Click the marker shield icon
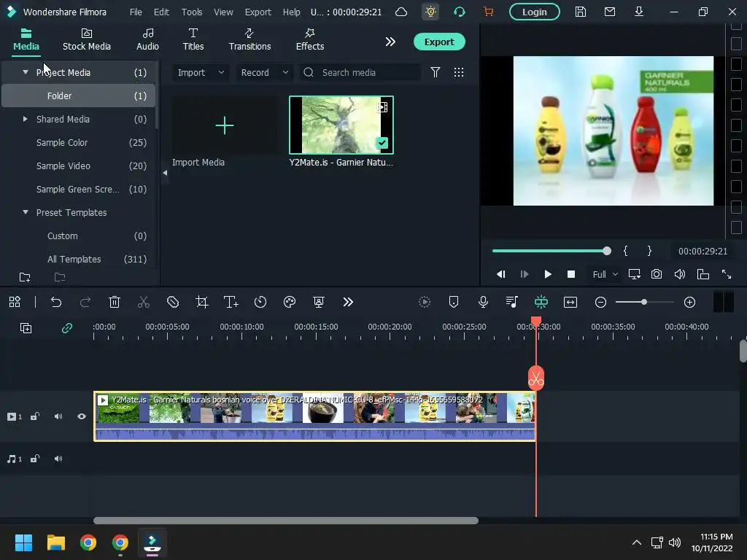Viewport: 747px width, 560px height. (454, 302)
